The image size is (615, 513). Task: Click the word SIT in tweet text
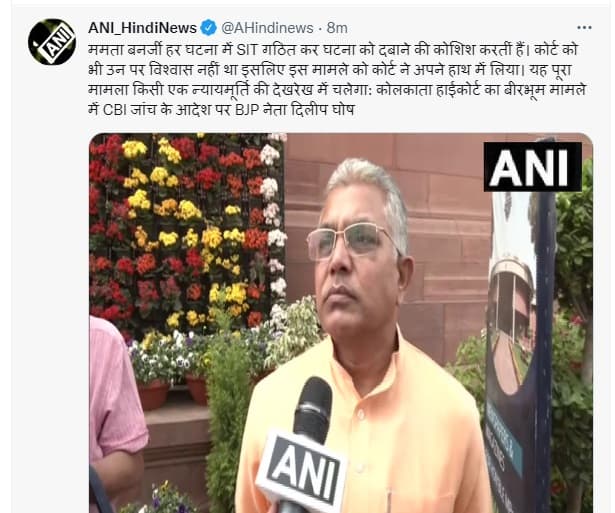pyautogui.click(x=246, y=50)
